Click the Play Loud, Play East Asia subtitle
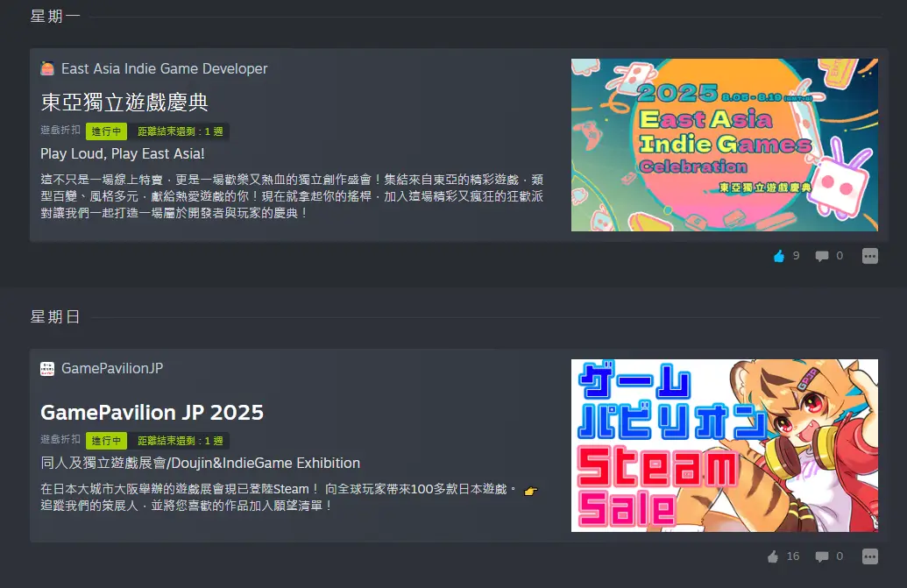 click(x=123, y=154)
